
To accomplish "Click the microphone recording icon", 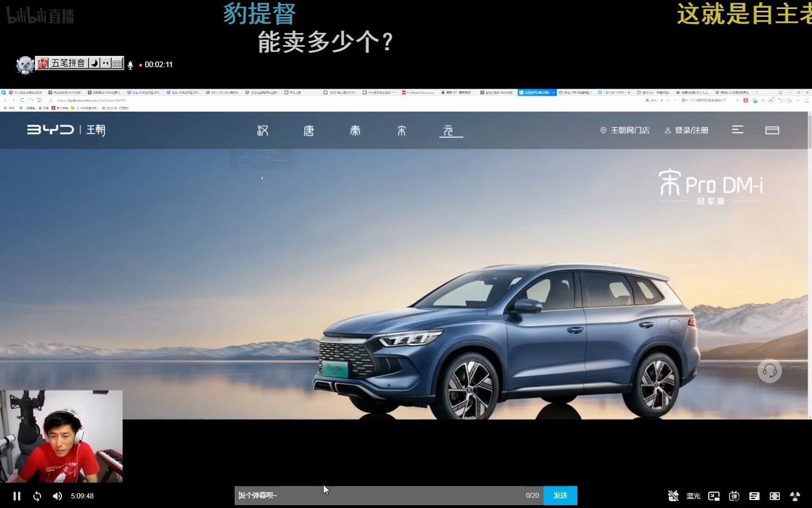I will point(130,65).
